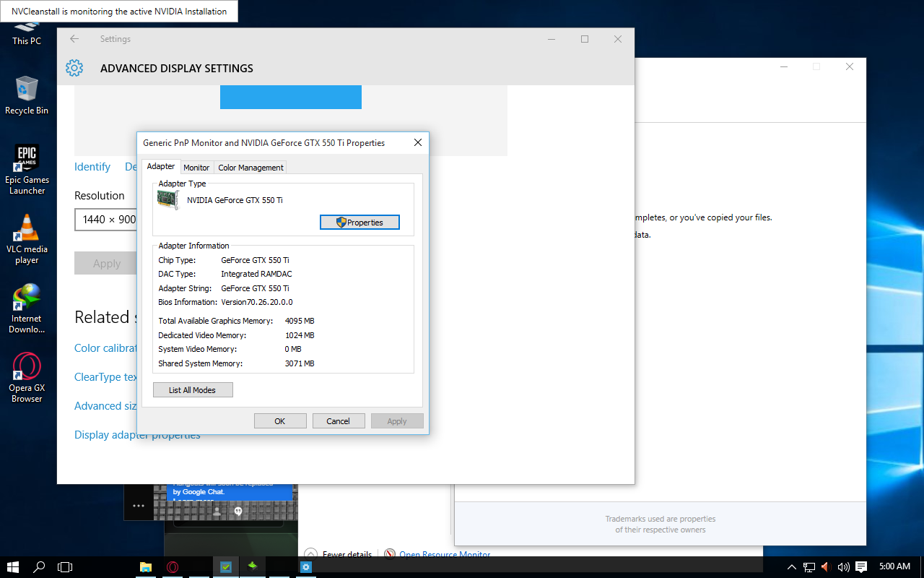Click the blue monitor preview rectangle
Screen dimensions: 924x578
[x=291, y=98]
